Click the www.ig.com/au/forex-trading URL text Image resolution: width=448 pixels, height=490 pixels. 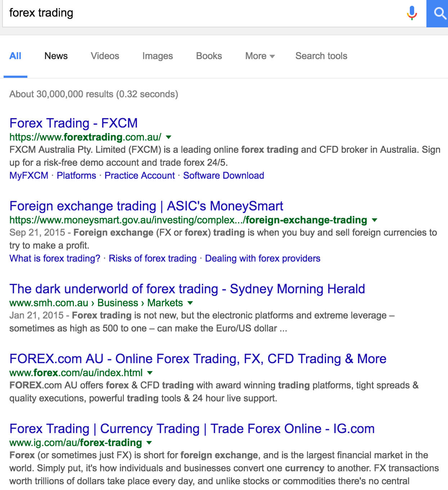[x=76, y=443]
